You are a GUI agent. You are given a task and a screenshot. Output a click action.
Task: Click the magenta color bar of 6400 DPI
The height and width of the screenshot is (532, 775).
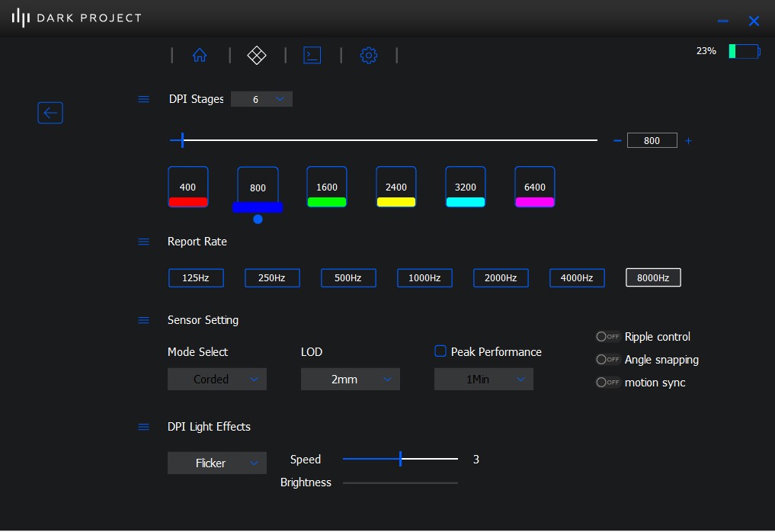coord(534,202)
